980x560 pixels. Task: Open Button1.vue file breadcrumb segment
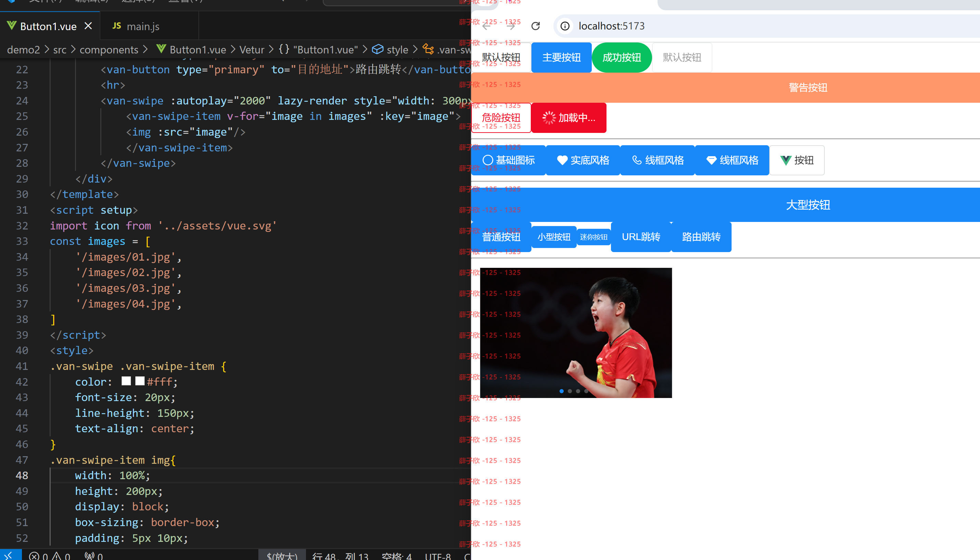tap(198, 50)
